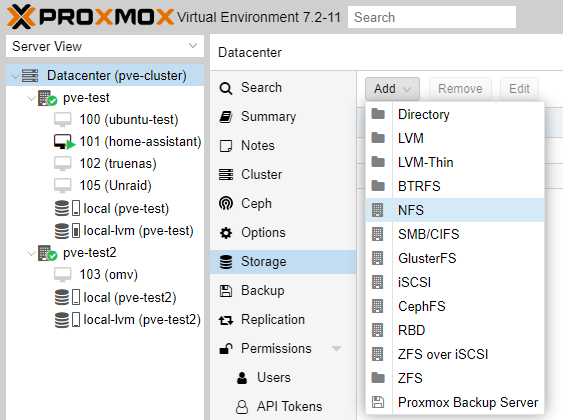
Task: Collapse the pve-test node arrow
Action: [x=32, y=98]
